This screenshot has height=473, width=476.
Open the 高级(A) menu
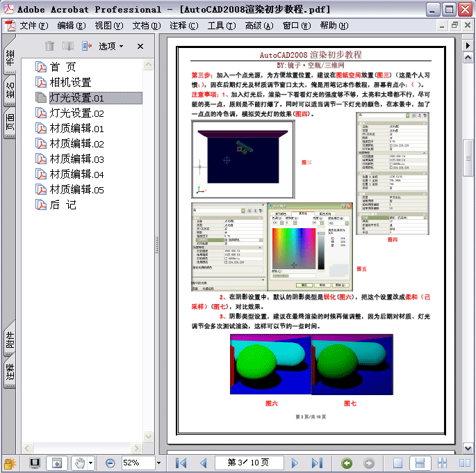click(x=259, y=26)
